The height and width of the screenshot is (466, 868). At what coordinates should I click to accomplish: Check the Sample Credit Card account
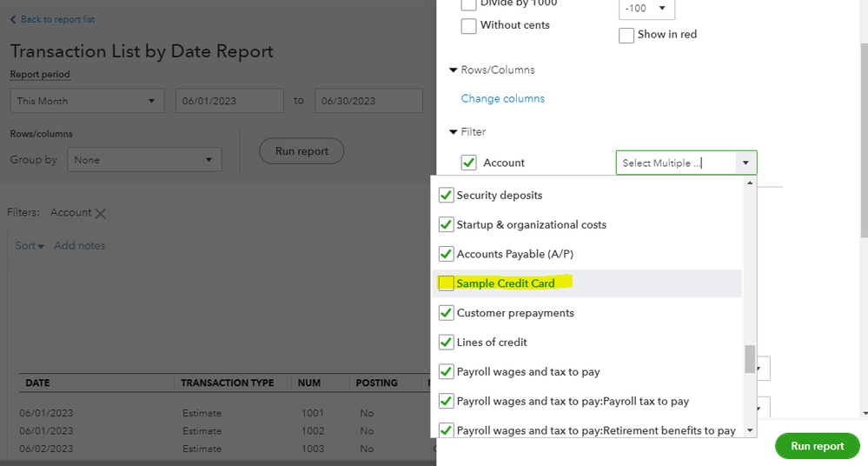447,283
